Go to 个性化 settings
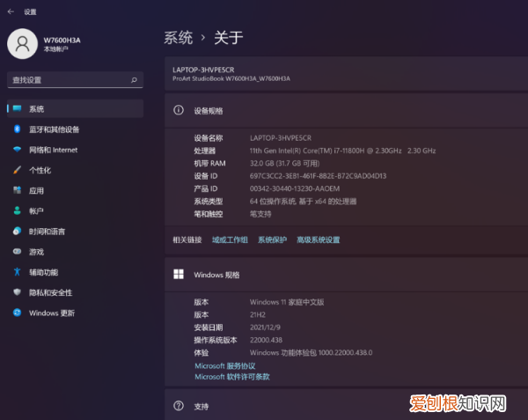This screenshot has height=420, width=528. (75, 170)
